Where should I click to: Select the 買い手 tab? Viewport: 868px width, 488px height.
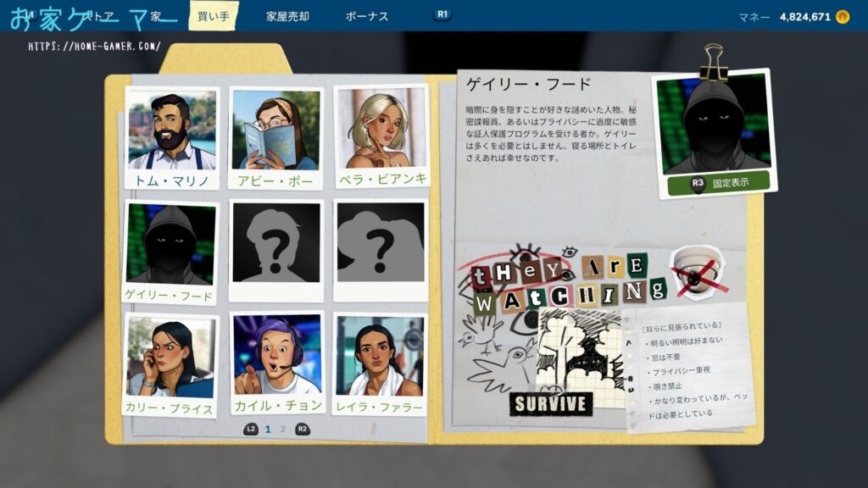(x=213, y=16)
